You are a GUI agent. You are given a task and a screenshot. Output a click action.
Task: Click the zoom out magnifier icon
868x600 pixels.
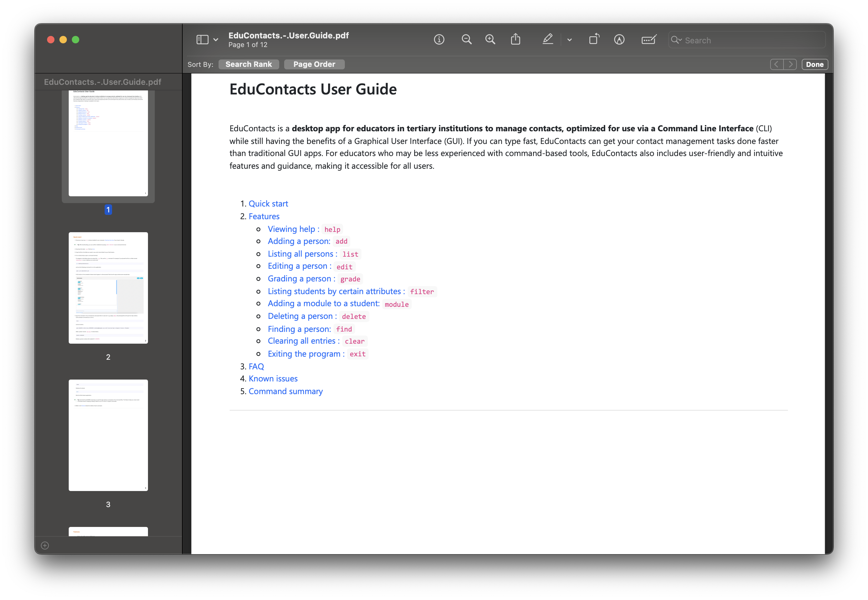[466, 40]
